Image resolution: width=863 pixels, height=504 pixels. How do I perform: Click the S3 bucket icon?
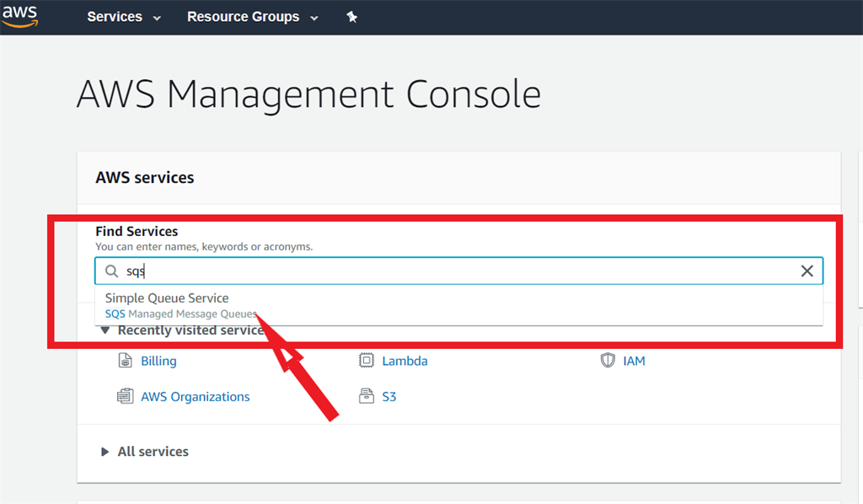pos(367,396)
